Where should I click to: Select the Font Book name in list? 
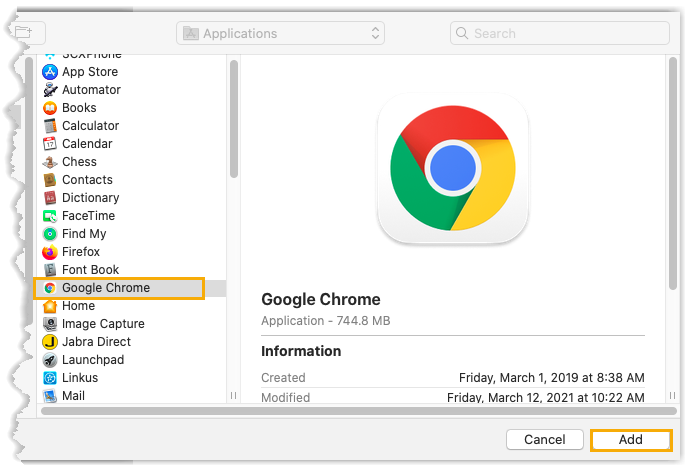pos(91,270)
